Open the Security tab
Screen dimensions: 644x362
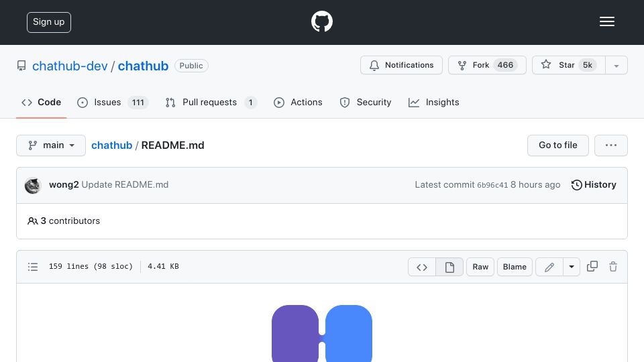coord(366,102)
